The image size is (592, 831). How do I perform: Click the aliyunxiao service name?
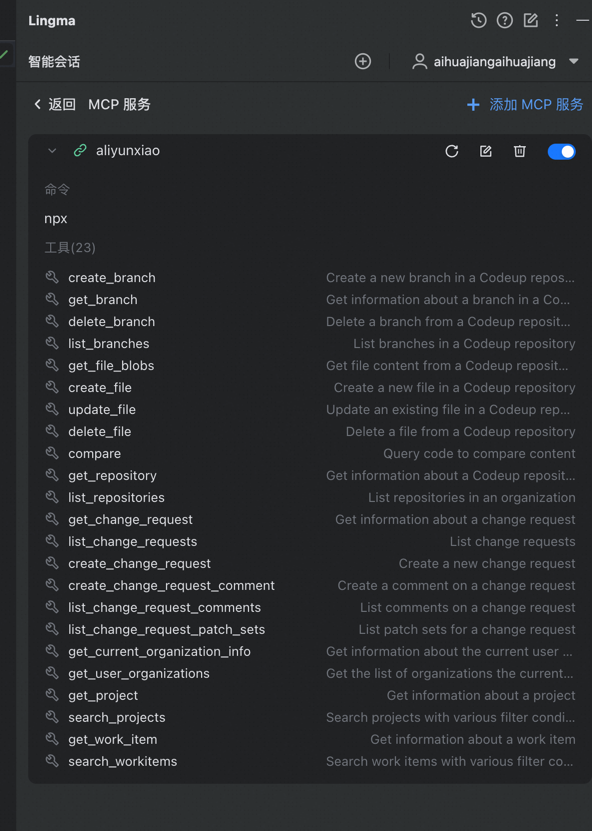pyautogui.click(x=128, y=151)
